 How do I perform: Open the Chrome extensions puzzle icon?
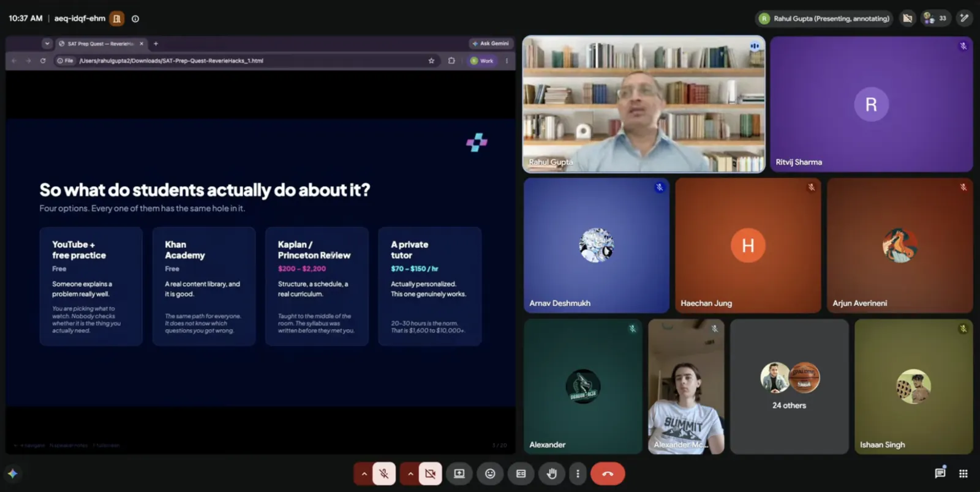[451, 61]
